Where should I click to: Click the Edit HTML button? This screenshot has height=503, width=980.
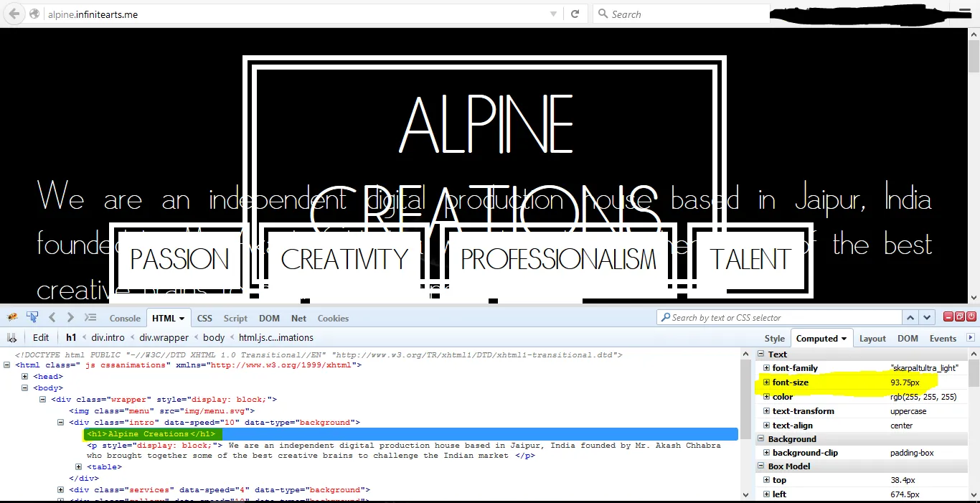[x=41, y=337]
